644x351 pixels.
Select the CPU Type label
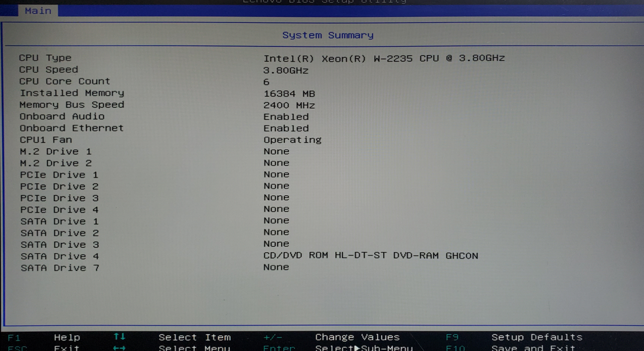[x=45, y=58]
